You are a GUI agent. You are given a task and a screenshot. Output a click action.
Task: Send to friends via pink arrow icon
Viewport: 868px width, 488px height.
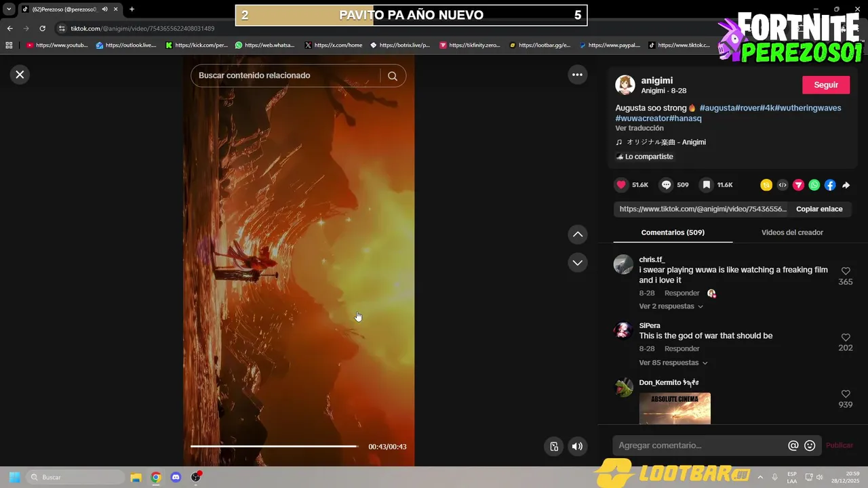click(798, 185)
